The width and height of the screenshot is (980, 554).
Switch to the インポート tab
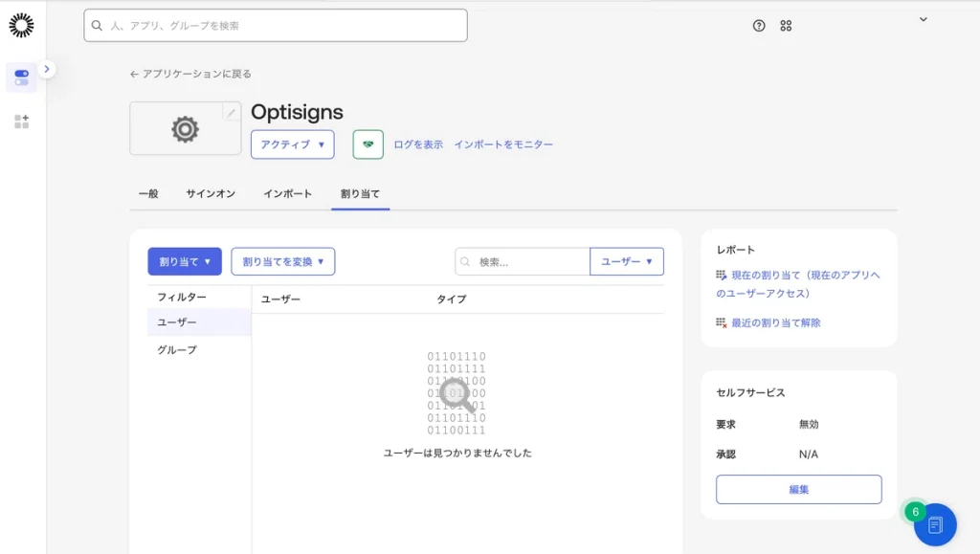click(288, 193)
